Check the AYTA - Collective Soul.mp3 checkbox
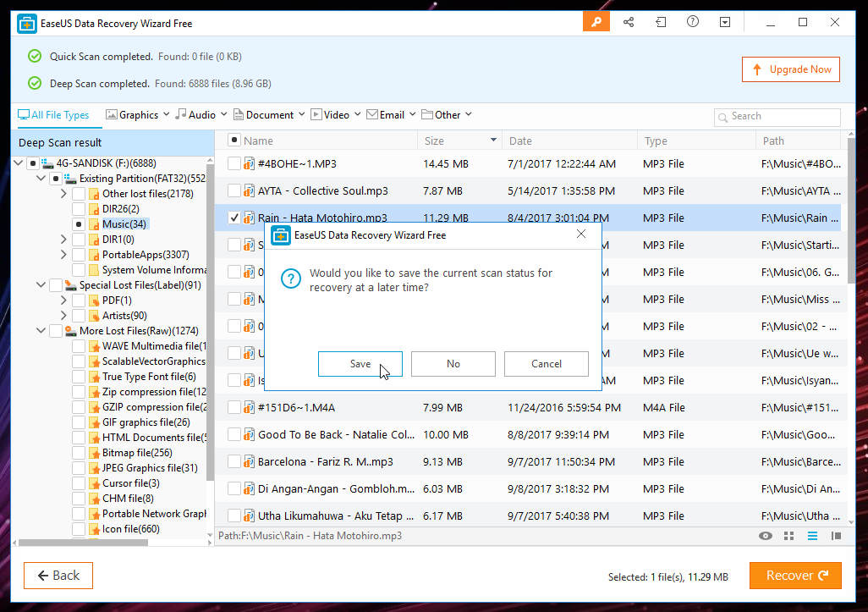 pos(234,190)
